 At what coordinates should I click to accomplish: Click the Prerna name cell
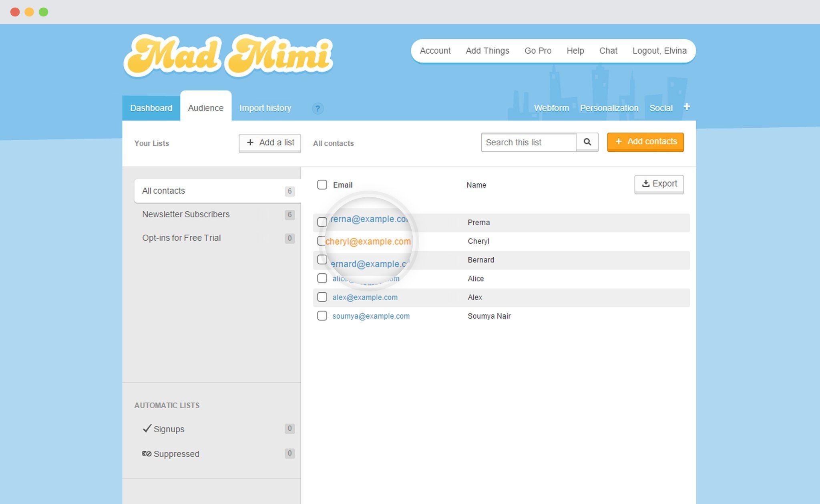pyautogui.click(x=478, y=222)
